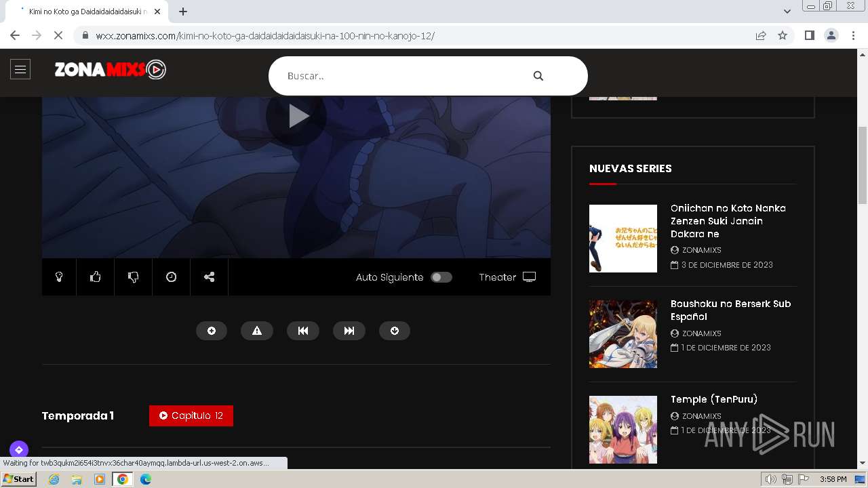Open Oniichan no Koto Nanka series link
Viewport: 868px width, 488px height.
(728, 221)
